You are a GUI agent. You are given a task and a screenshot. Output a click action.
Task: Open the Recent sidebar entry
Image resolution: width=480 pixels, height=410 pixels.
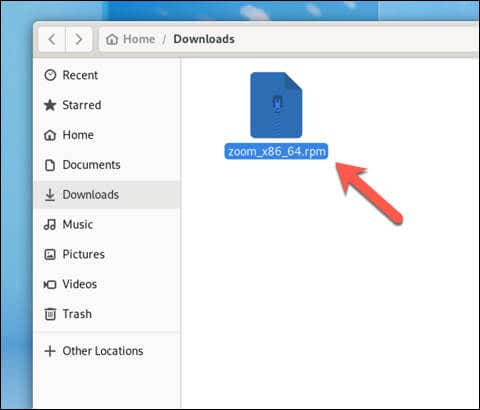(x=107, y=75)
